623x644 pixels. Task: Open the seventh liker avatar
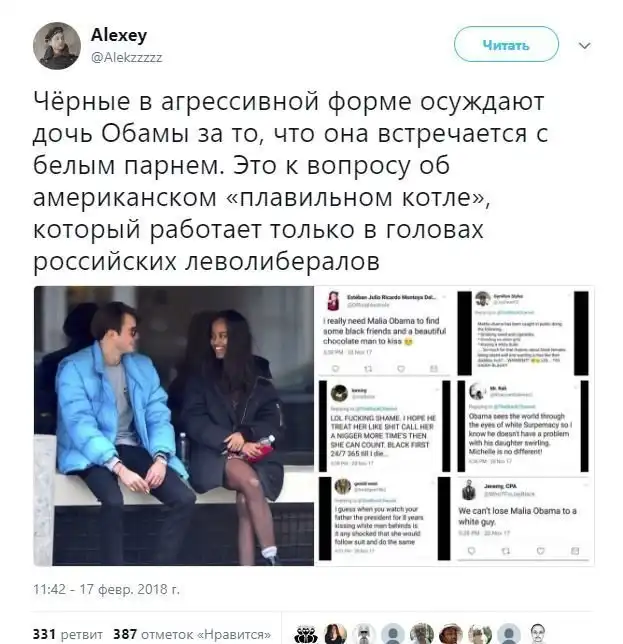480,635
